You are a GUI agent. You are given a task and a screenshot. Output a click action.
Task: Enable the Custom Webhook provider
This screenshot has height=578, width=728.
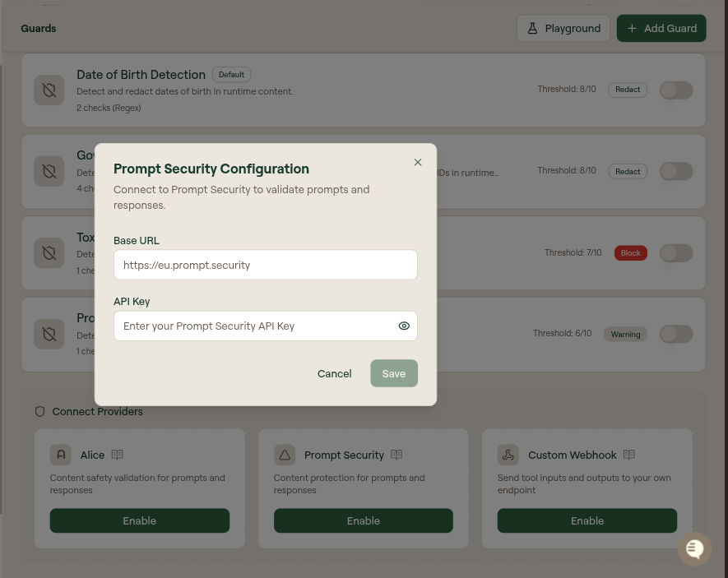[587, 520]
